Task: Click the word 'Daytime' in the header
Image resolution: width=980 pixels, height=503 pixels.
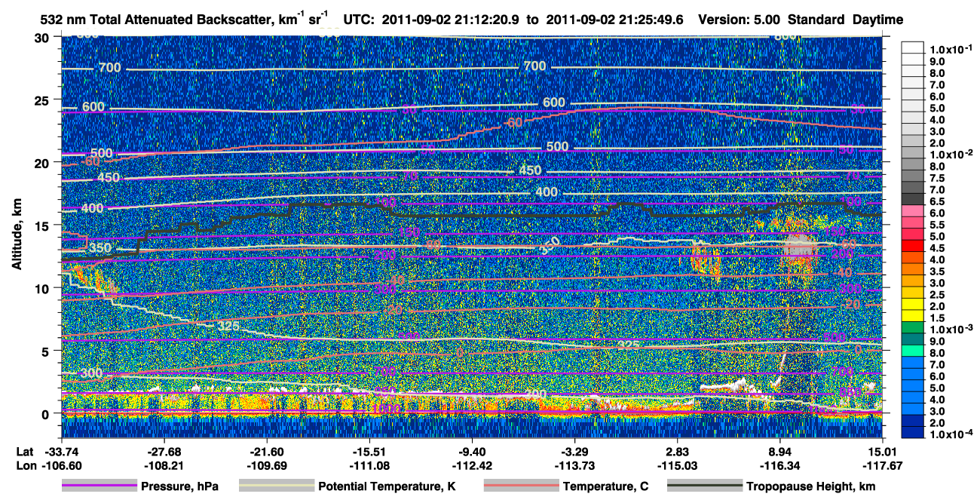Action: (x=878, y=20)
